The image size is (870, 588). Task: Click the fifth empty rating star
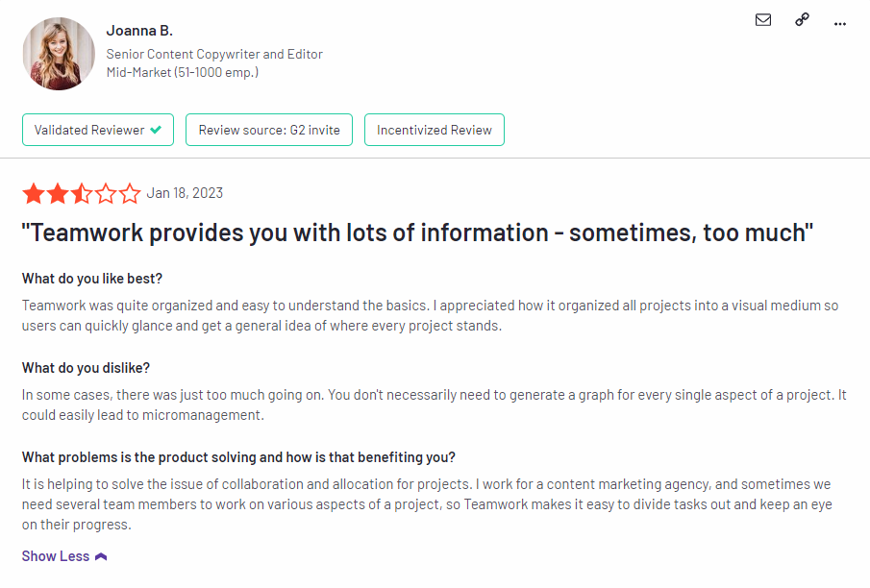[x=130, y=194]
